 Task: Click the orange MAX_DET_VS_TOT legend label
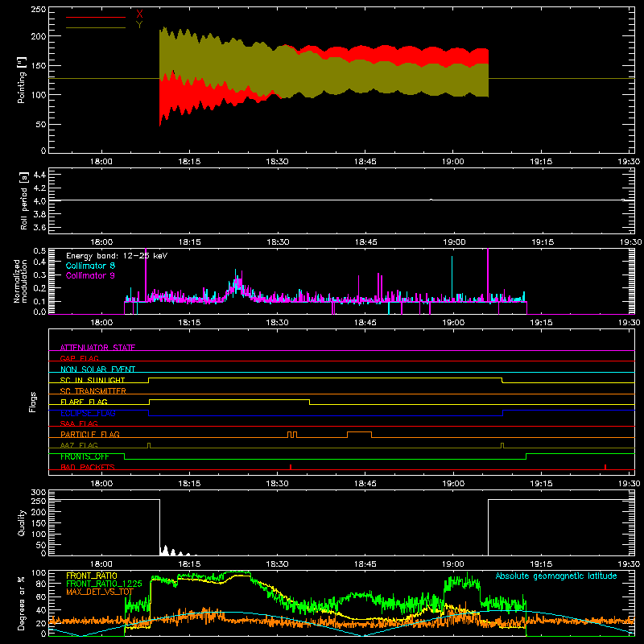pyautogui.click(x=100, y=591)
